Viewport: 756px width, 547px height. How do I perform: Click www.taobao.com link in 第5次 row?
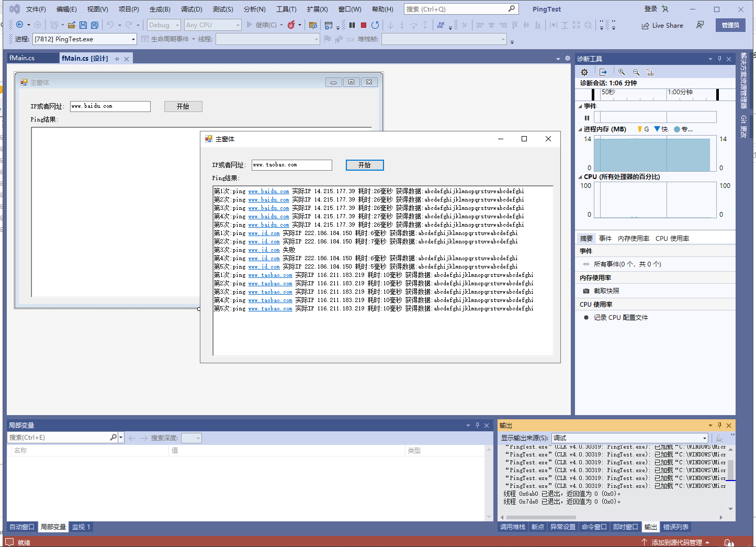[x=270, y=308]
